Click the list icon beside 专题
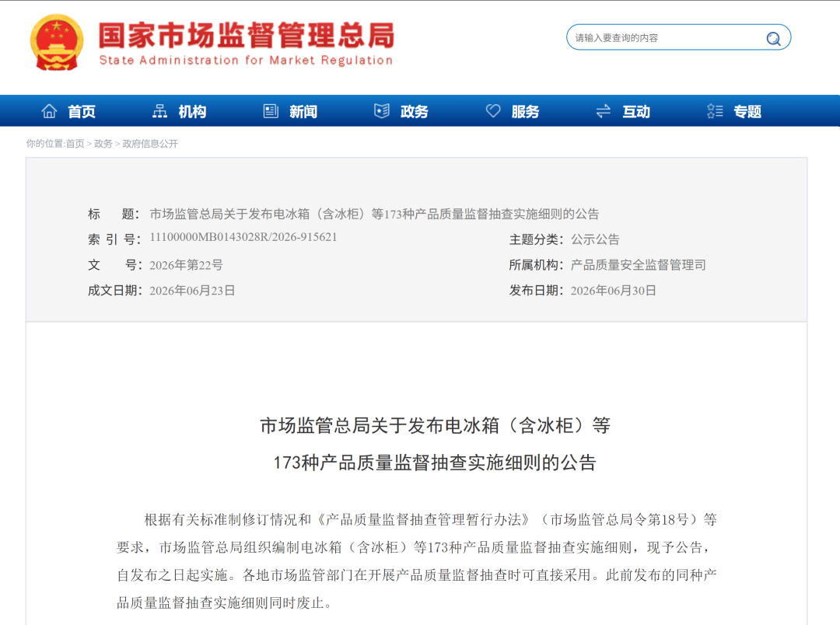The height and width of the screenshot is (625, 840). tap(715, 111)
